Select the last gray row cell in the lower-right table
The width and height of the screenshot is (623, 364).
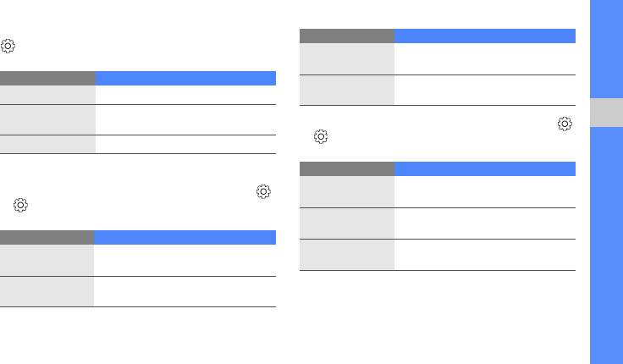click(x=347, y=255)
